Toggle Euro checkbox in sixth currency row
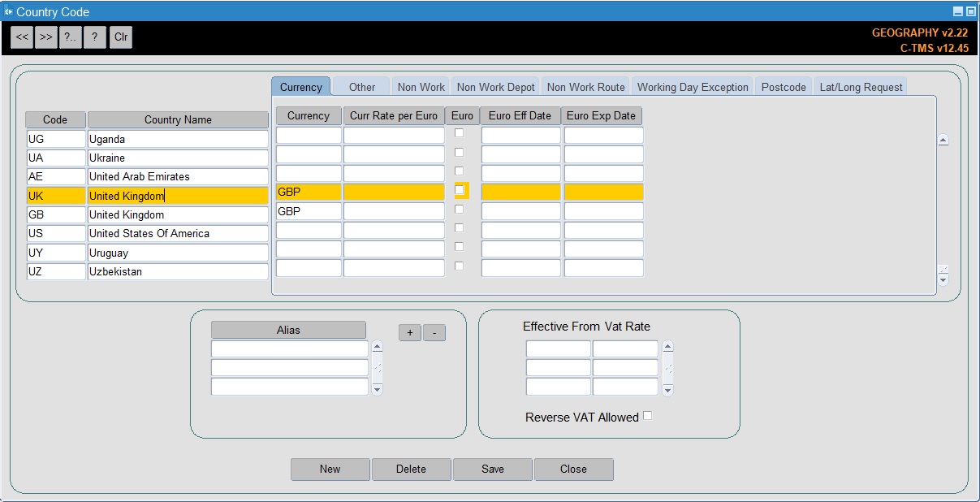The image size is (980, 502). point(460,227)
